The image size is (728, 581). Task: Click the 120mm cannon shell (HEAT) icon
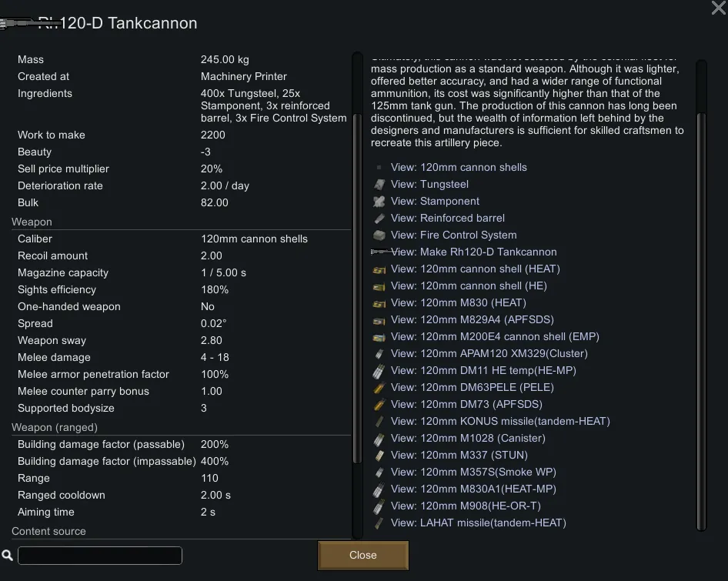click(x=379, y=269)
